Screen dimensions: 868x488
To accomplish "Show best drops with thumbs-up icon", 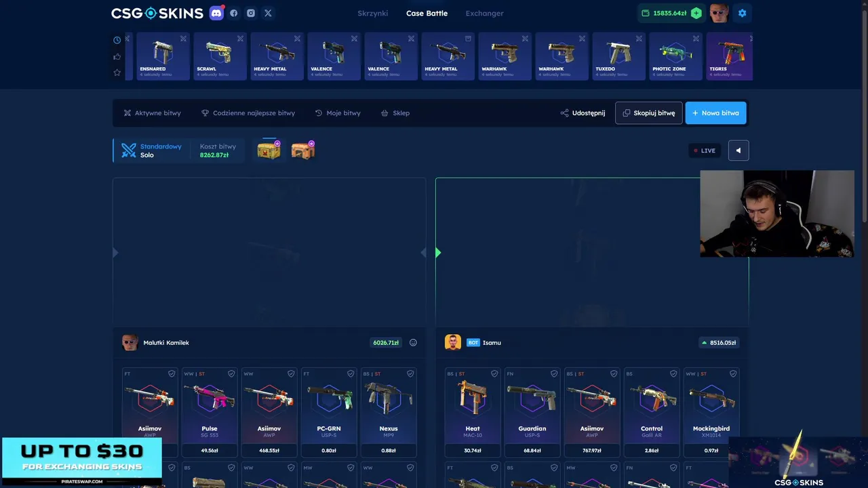I will pos(117,56).
